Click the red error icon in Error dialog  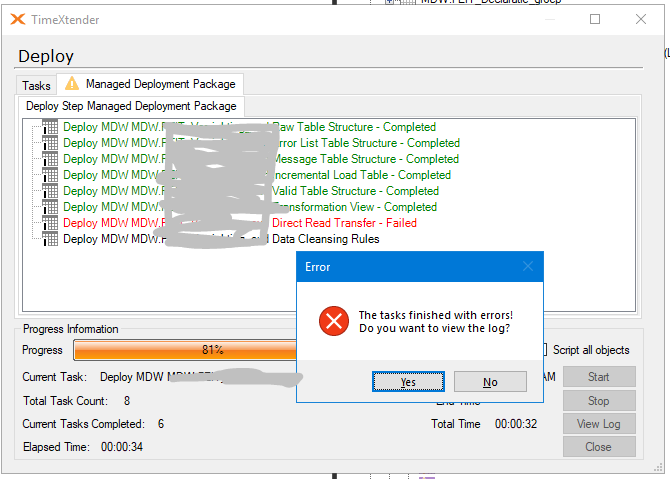pos(334,321)
